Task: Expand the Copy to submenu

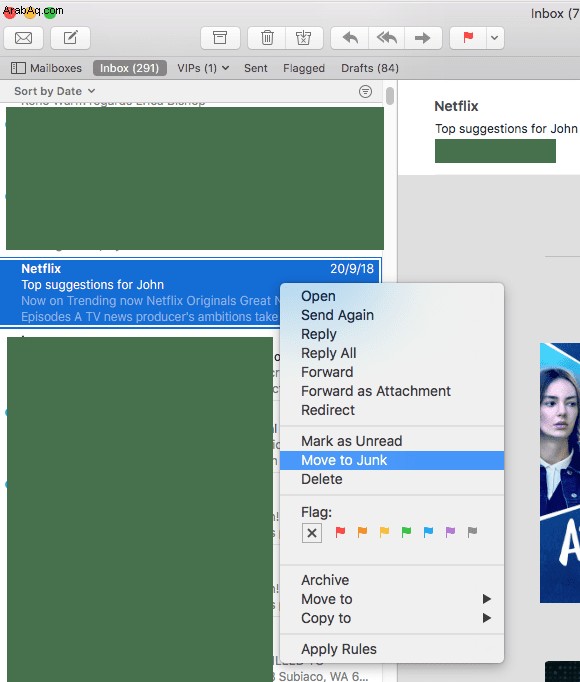Action: click(x=392, y=618)
